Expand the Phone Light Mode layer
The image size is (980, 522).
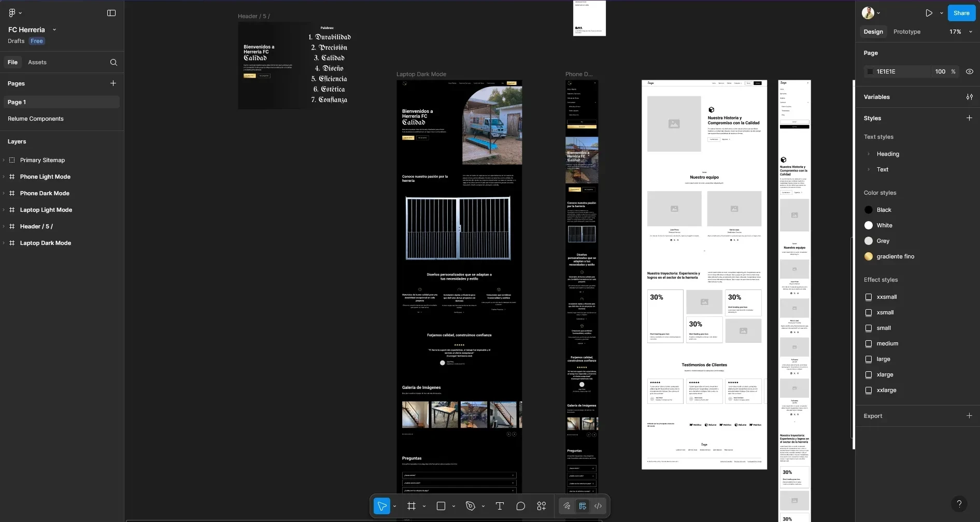pos(4,177)
